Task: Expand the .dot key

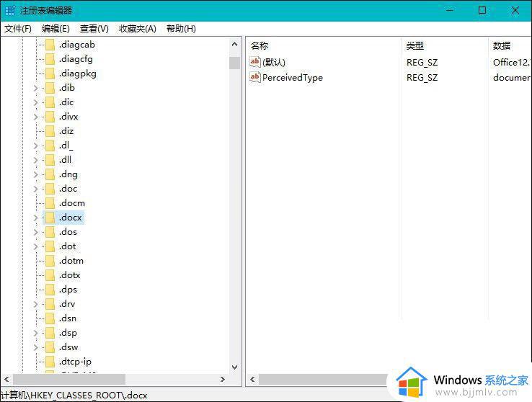Action: (x=35, y=246)
